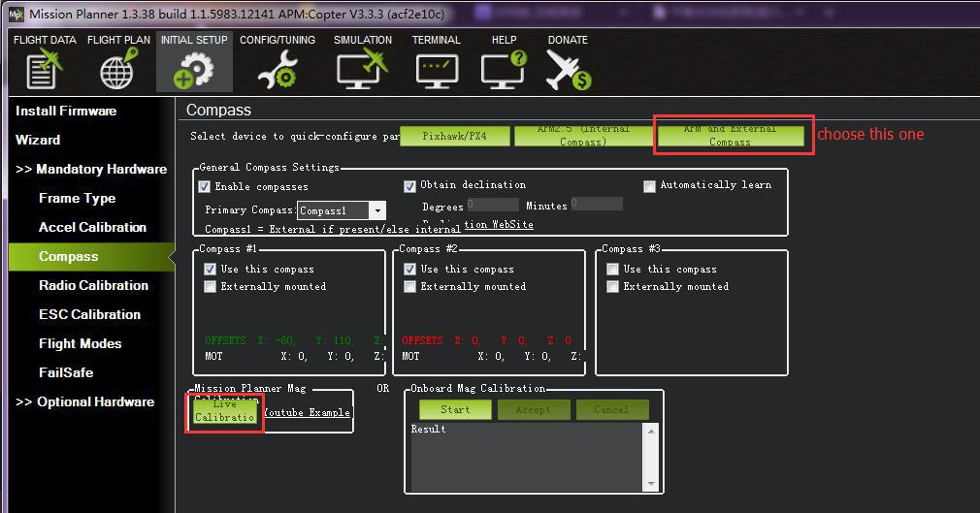Select Radio Calibration in the sidebar
980x513 pixels.
(93, 285)
